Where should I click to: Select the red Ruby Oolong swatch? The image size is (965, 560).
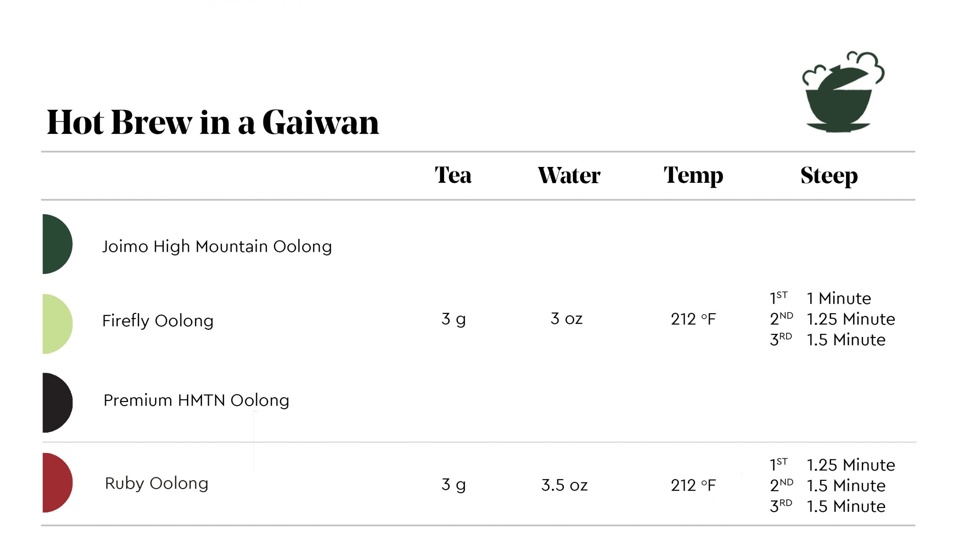pos(57,483)
